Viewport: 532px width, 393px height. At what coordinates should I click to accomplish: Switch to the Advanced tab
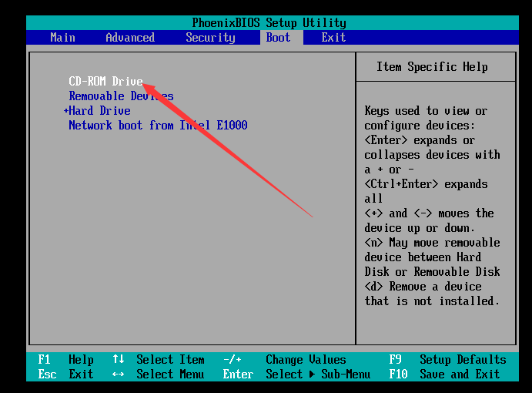[x=130, y=37]
